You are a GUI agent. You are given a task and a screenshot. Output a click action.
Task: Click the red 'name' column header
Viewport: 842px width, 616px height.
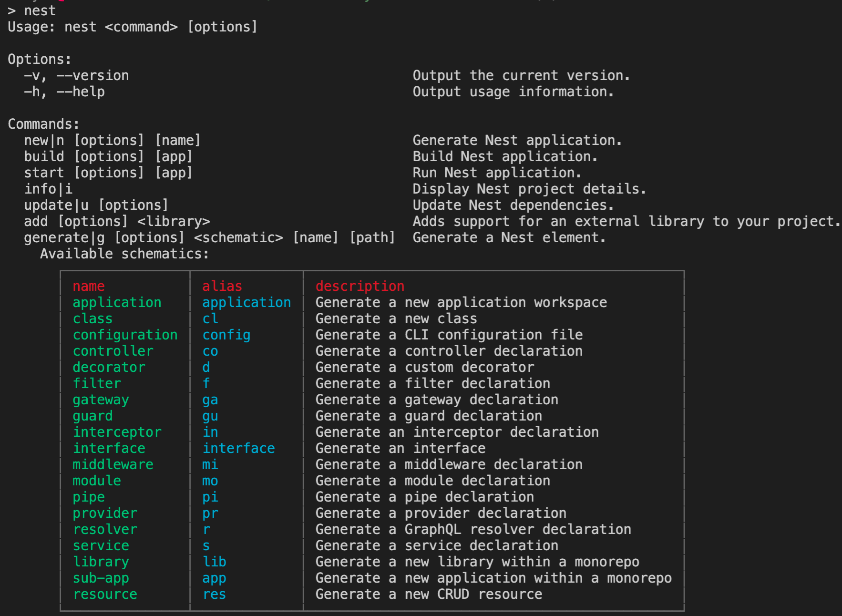(x=89, y=287)
